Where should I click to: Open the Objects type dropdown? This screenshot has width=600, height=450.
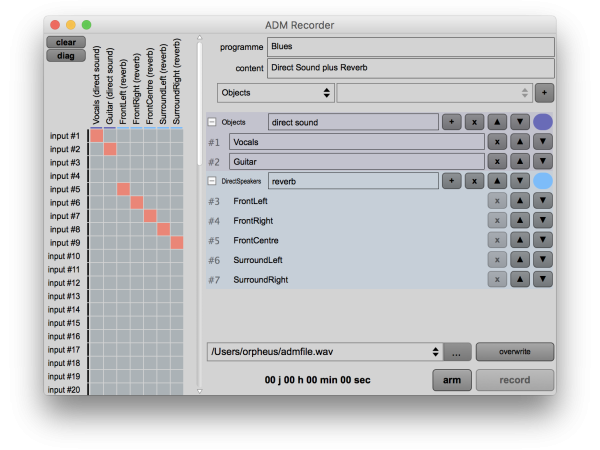275,93
